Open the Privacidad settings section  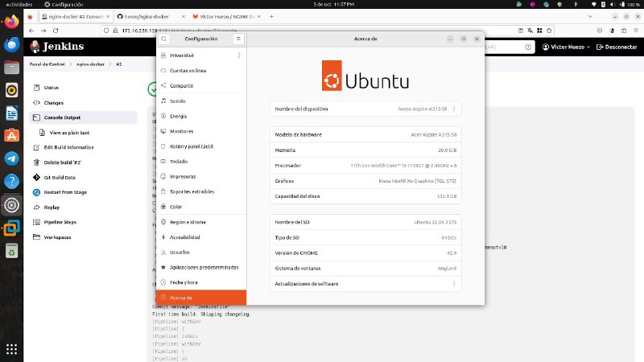pos(201,56)
